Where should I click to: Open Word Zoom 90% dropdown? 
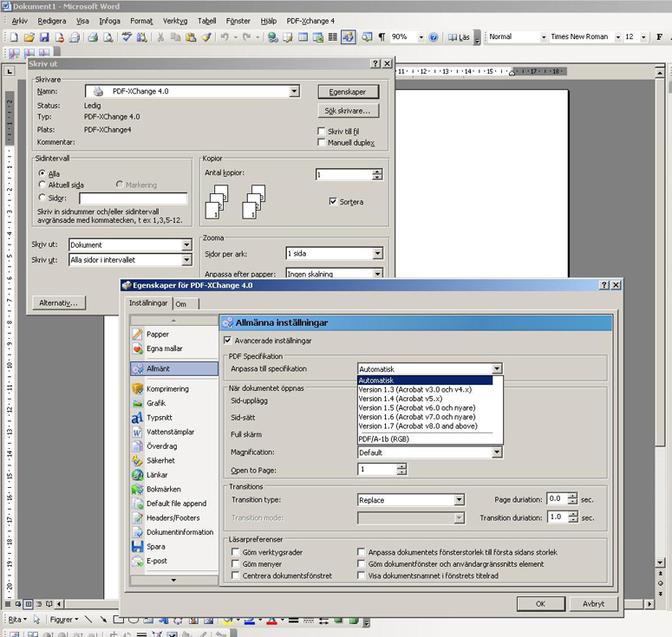(x=421, y=37)
